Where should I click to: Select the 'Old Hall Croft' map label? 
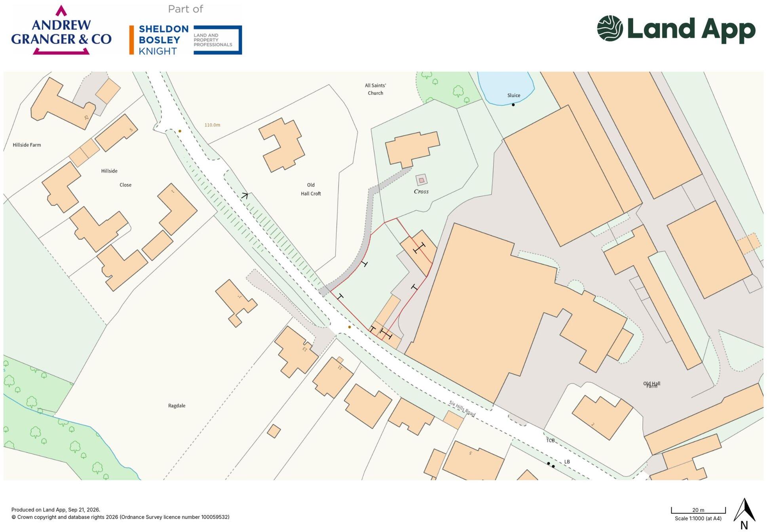[x=311, y=189]
